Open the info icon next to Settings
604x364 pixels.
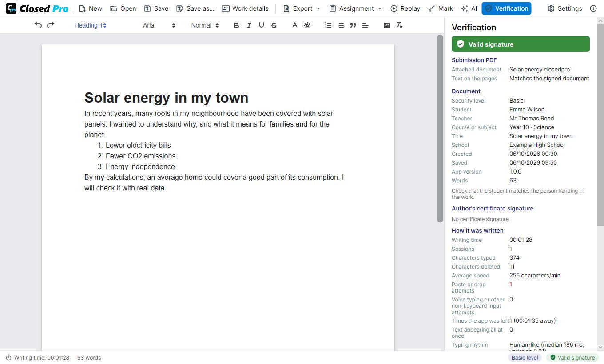coord(593,8)
